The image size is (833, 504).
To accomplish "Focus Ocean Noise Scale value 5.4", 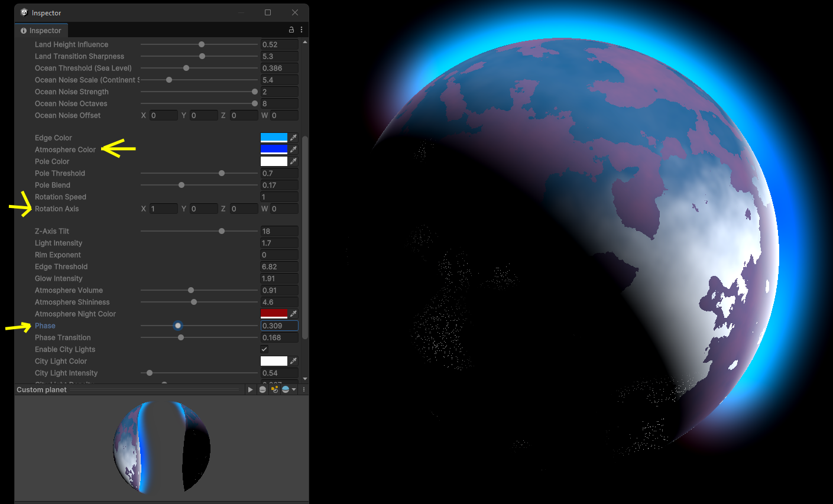I will coord(279,80).
